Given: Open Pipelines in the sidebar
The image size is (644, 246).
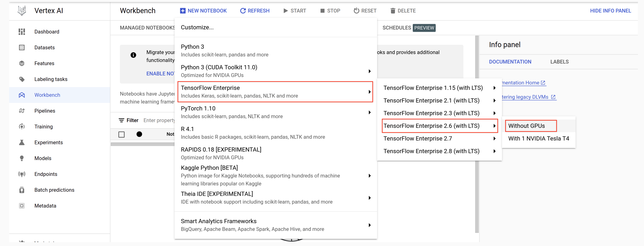Looking at the screenshot, I should 45,111.
